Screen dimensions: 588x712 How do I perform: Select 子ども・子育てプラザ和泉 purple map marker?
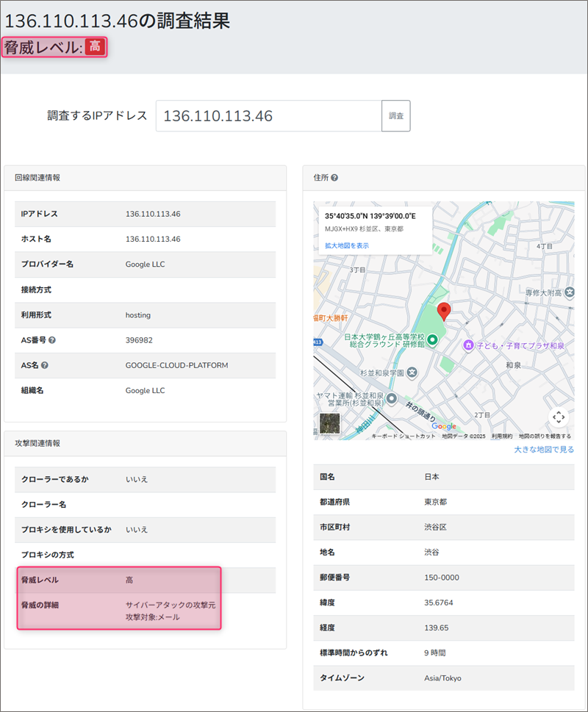pos(467,345)
